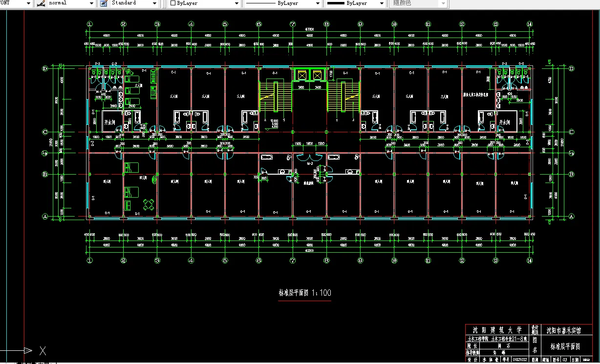The height and width of the screenshot is (364, 600).
Task: Select the title block drawing name 标准层平面图
Action: (x=565, y=347)
